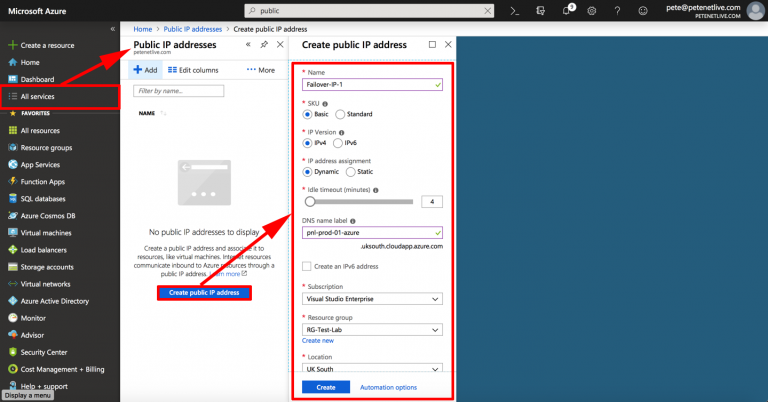
Task: Clear the search box text
Action: pos(487,11)
